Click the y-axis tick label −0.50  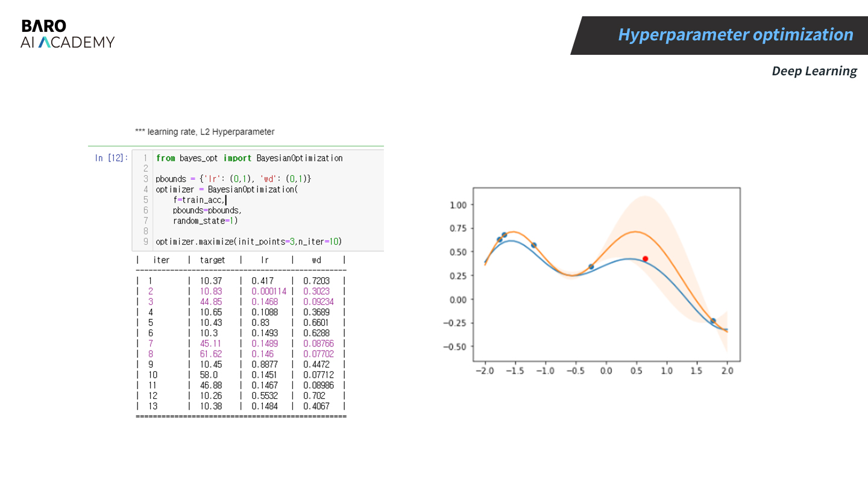point(455,346)
